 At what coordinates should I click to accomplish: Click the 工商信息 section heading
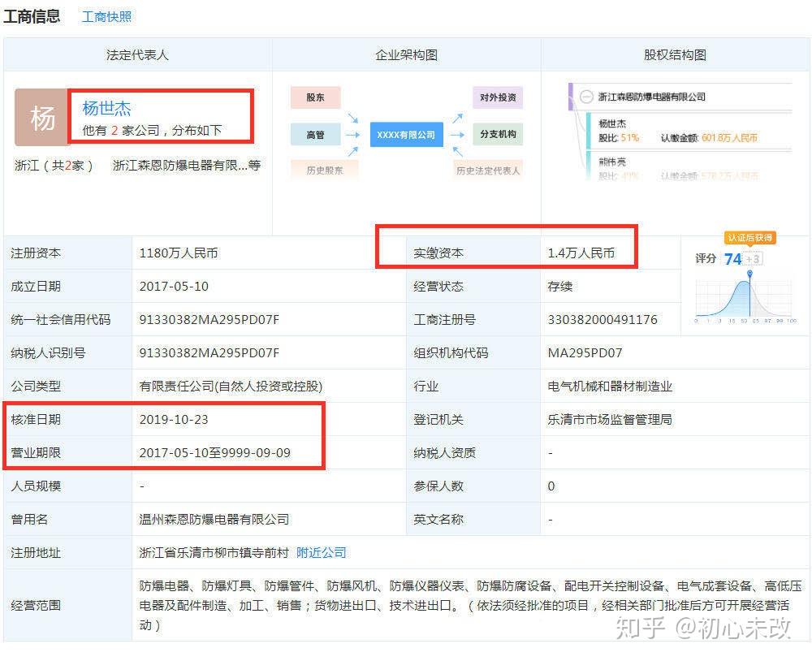(x=32, y=16)
